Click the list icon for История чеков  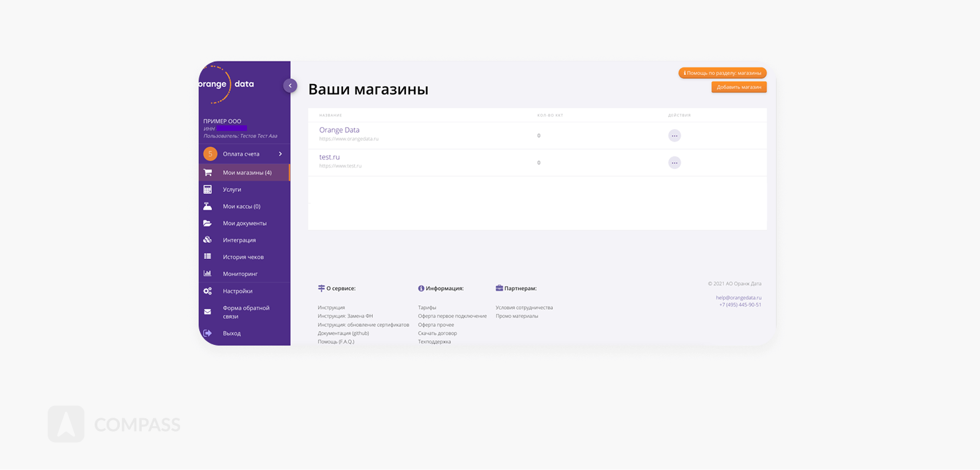(x=207, y=256)
